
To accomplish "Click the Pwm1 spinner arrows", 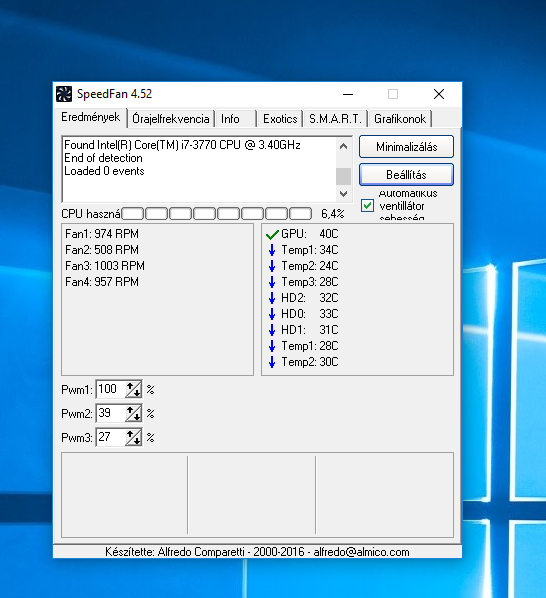I will [133, 389].
